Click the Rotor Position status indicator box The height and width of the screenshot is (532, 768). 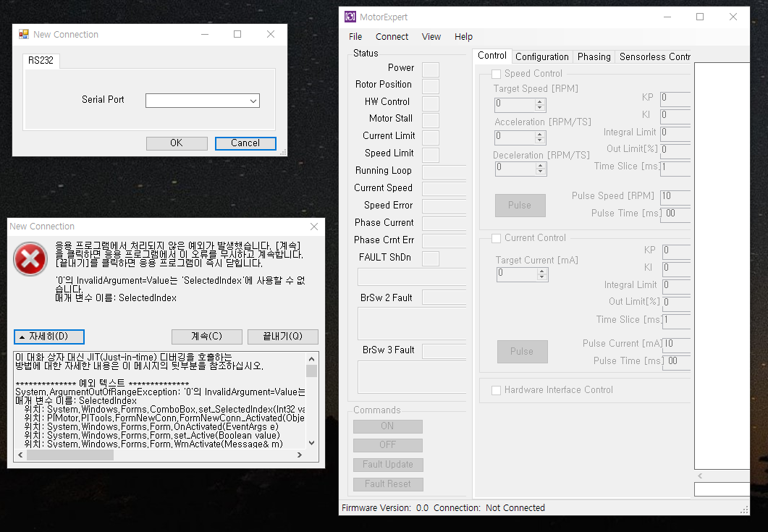[431, 86]
